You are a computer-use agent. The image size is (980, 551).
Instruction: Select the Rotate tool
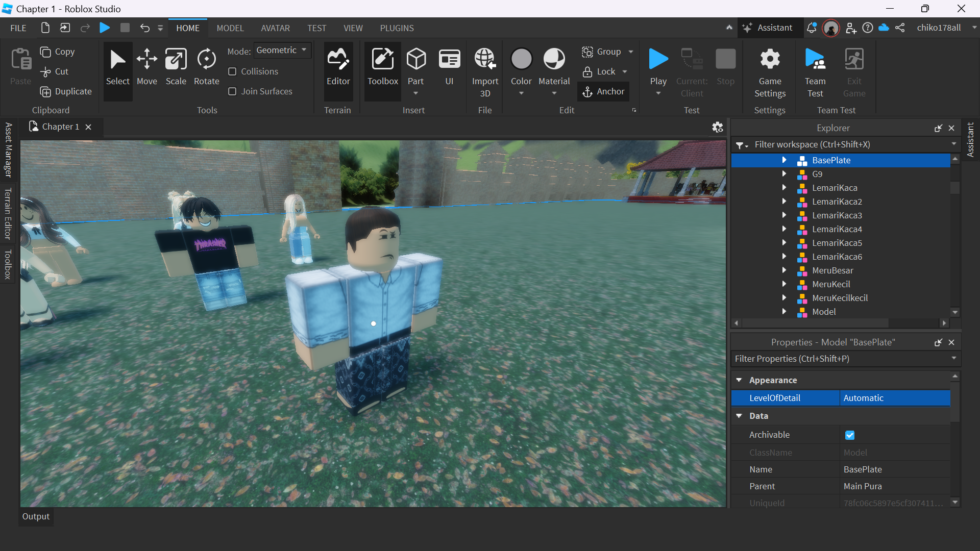[206, 67]
